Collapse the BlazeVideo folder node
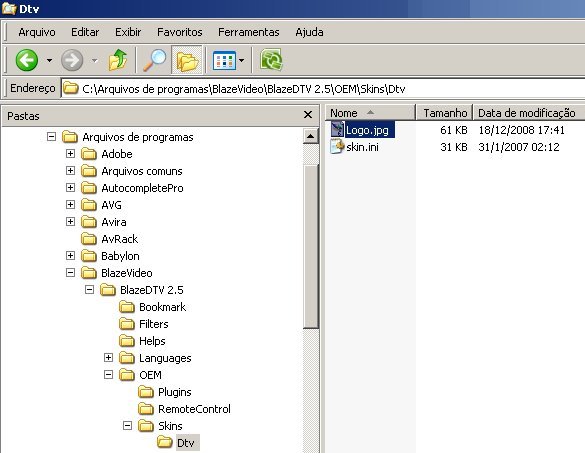585x453 pixels. point(70,272)
